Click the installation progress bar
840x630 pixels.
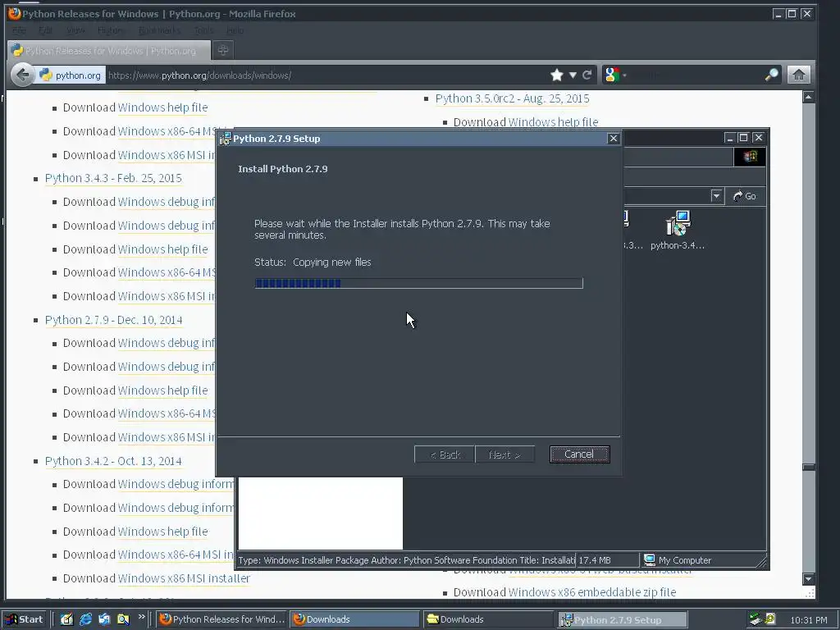[418, 283]
